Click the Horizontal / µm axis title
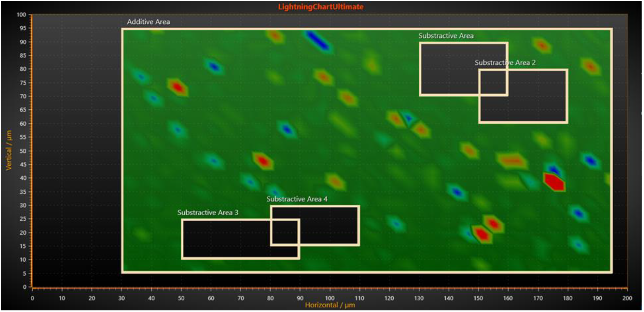 tap(330, 305)
